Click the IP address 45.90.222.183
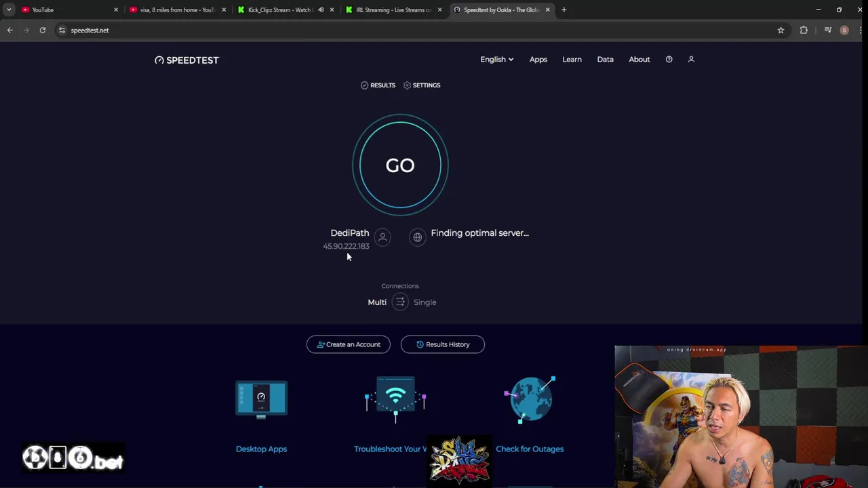 click(x=346, y=247)
